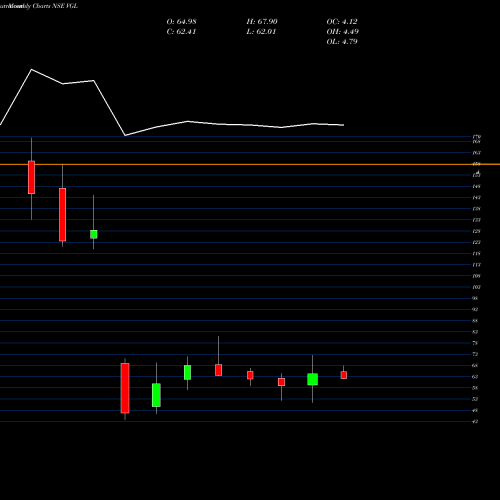Click the first red candlestick touching the orange line

point(31,177)
